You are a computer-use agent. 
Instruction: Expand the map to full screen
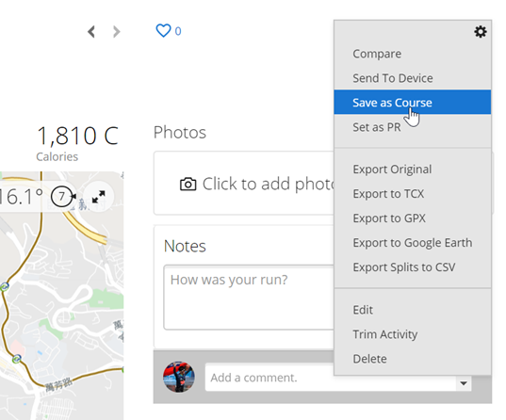click(x=98, y=197)
